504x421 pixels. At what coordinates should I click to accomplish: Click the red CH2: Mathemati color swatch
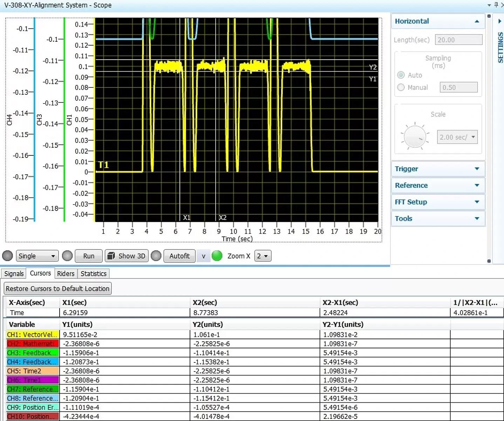click(x=33, y=344)
